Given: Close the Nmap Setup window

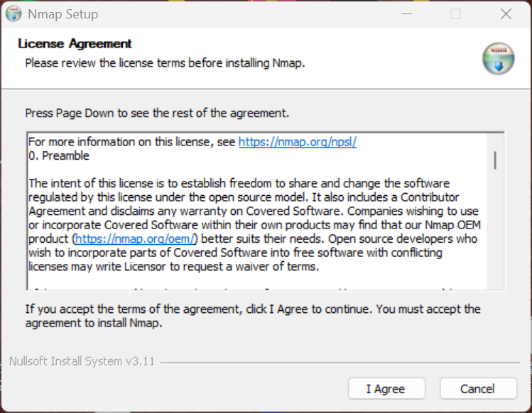Looking at the screenshot, I should click(x=506, y=14).
